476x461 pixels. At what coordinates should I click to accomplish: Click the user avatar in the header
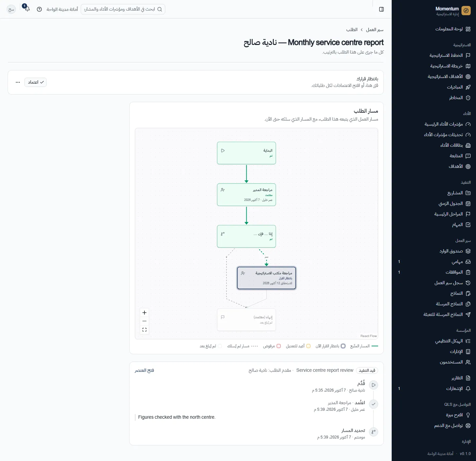click(x=11, y=9)
